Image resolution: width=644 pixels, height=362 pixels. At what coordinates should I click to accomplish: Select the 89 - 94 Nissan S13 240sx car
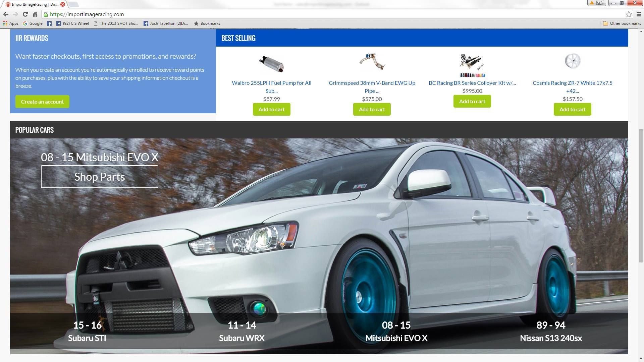pyautogui.click(x=551, y=331)
